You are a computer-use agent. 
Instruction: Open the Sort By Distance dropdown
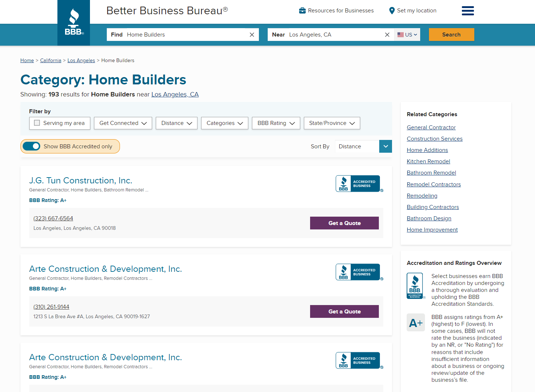[x=363, y=146]
